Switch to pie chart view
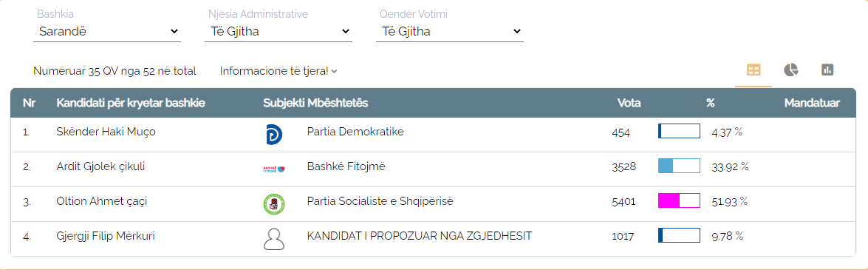The image size is (868, 270). [x=790, y=70]
